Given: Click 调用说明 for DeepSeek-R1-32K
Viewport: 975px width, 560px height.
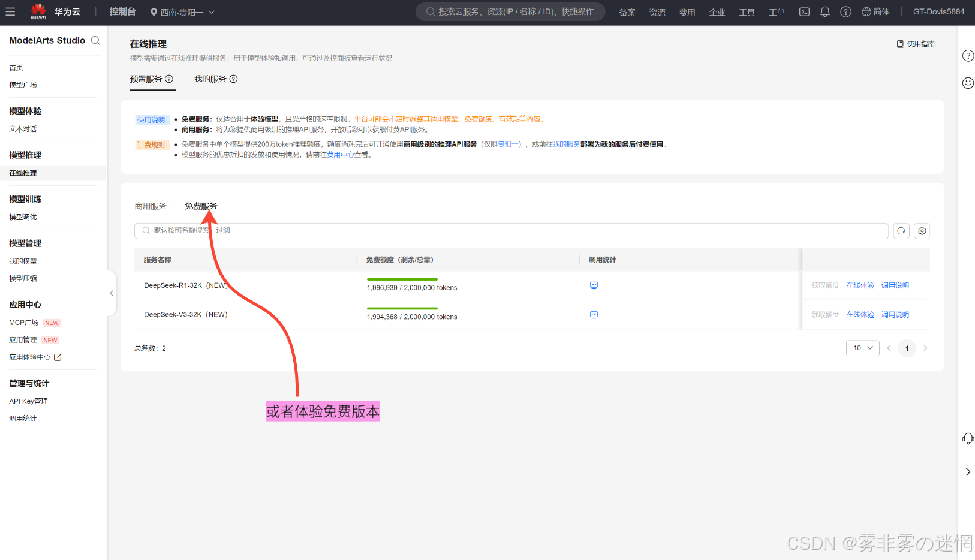Looking at the screenshot, I should (895, 285).
